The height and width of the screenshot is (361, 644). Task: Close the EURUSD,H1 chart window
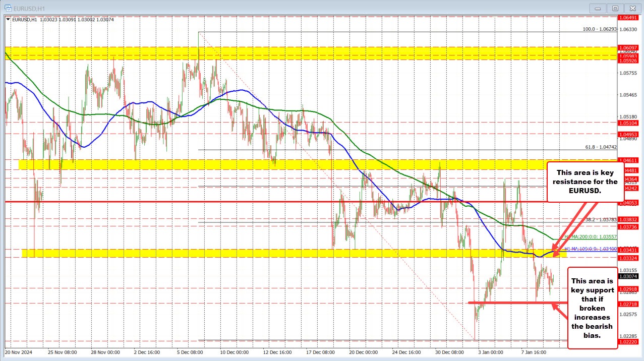pos(632,8)
